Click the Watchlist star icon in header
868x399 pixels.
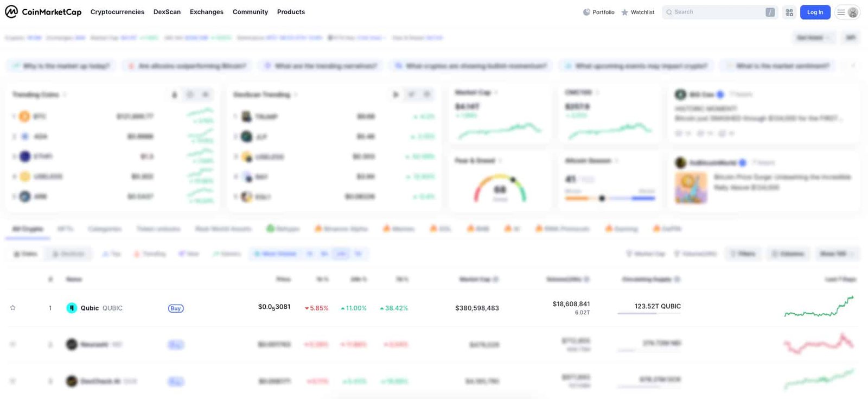tap(624, 12)
